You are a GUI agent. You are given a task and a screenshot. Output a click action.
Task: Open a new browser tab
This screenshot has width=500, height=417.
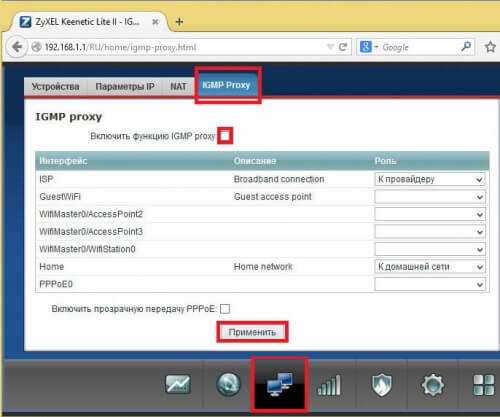pyautogui.click(x=179, y=22)
